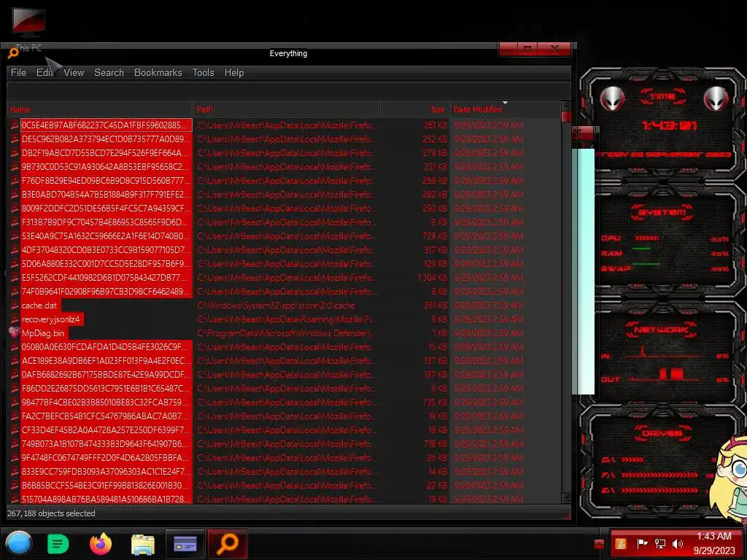
Task: Click the file icon of F76DF8B29E94ED09BC6B9D8C915D560B777 row
Action: 15,181
